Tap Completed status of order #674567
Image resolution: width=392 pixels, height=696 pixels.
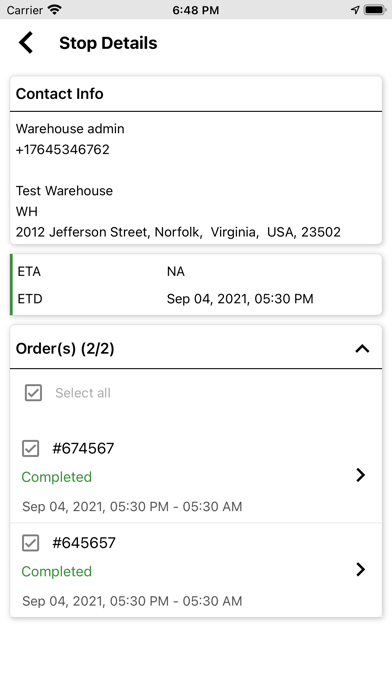coord(57,477)
